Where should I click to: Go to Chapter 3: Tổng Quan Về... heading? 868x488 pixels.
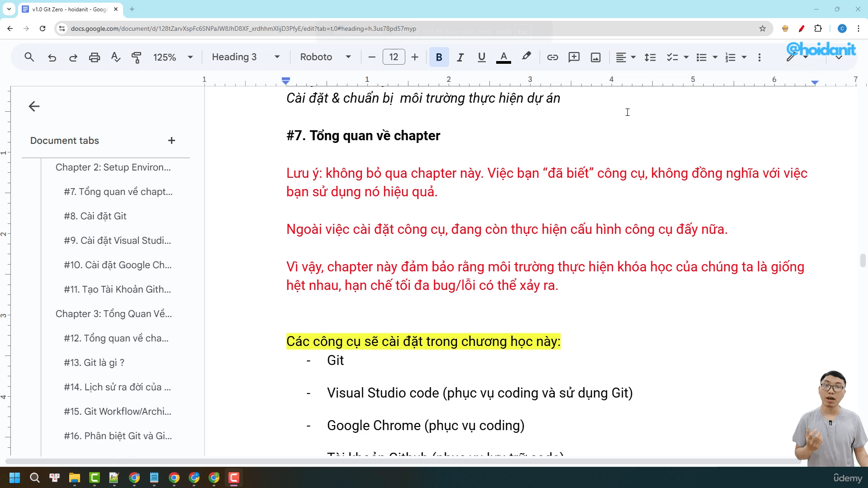[x=114, y=314]
